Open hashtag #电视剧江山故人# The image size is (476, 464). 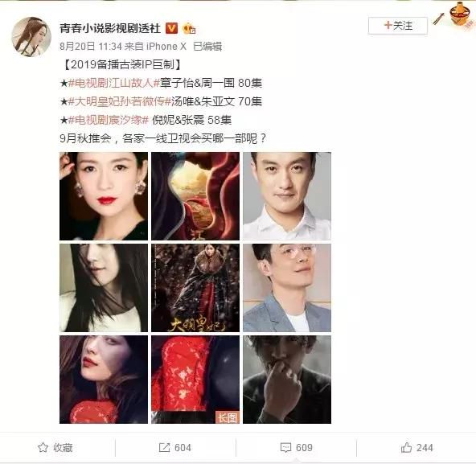[114, 83]
